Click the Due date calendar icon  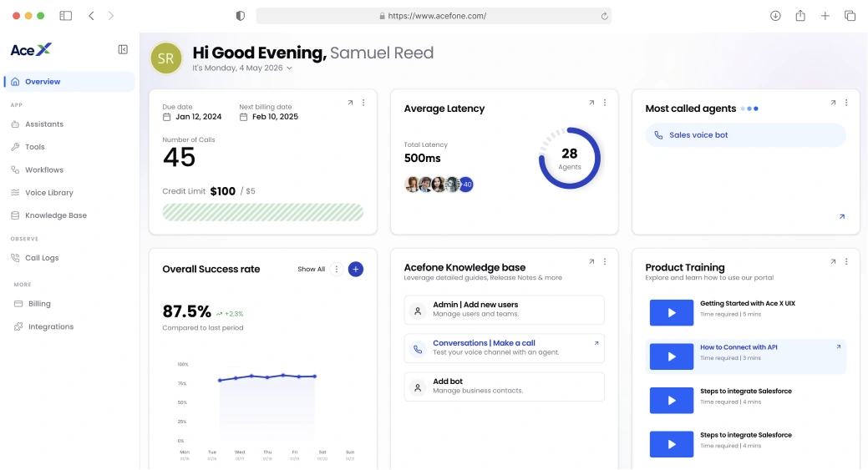tap(166, 117)
